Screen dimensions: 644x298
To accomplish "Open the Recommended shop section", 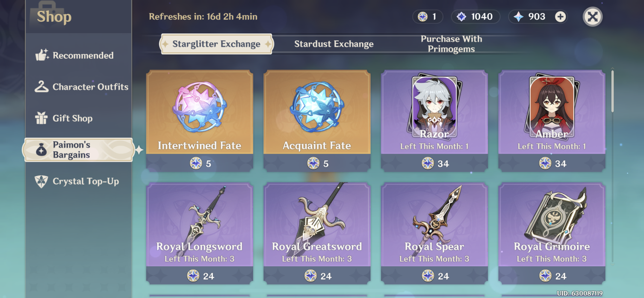I will pyautogui.click(x=74, y=55).
